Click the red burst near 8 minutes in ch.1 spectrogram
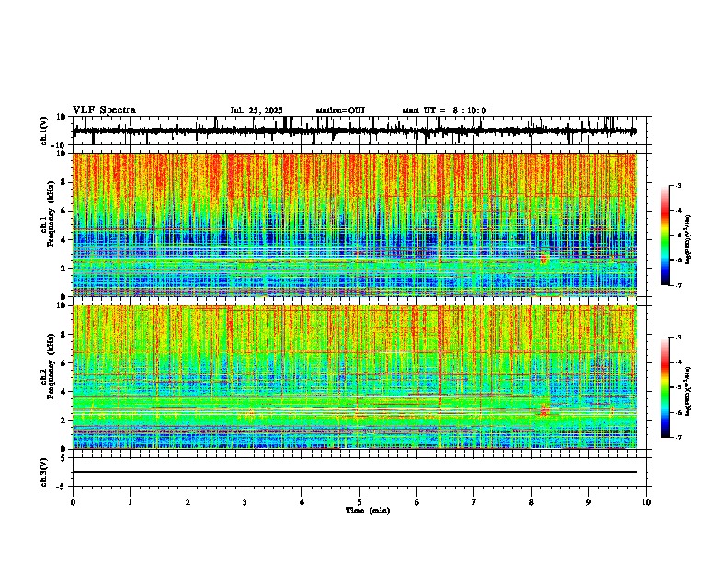 [543, 258]
